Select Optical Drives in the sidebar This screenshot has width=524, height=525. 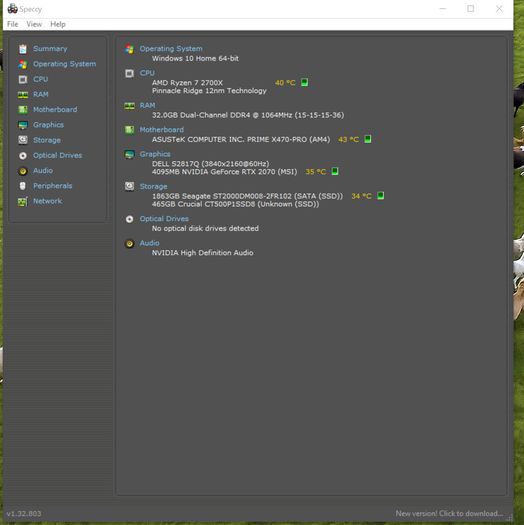click(x=57, y=155)
